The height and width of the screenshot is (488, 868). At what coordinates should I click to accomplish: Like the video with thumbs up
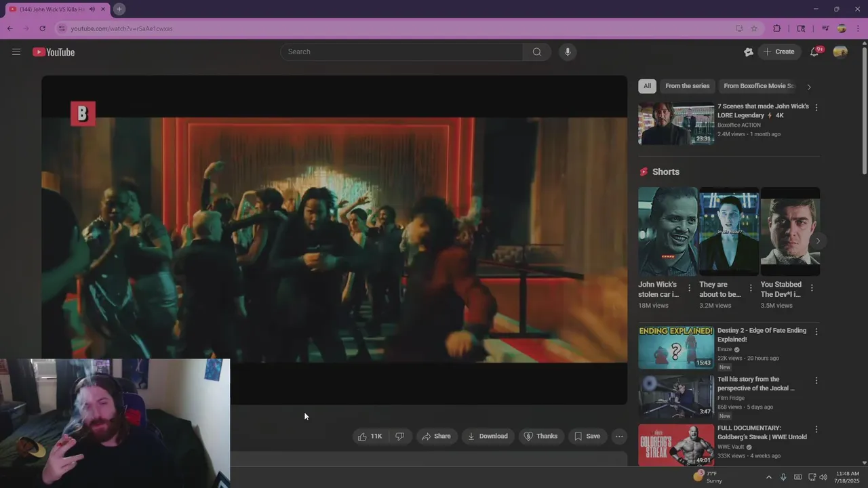coord(370,436)
